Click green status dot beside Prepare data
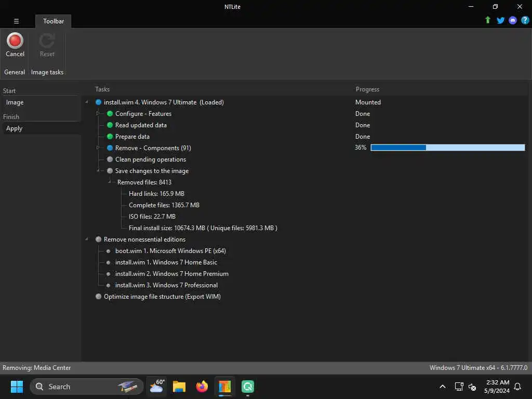This screenshot has height=399, width=532. click(x=110, y=137)
